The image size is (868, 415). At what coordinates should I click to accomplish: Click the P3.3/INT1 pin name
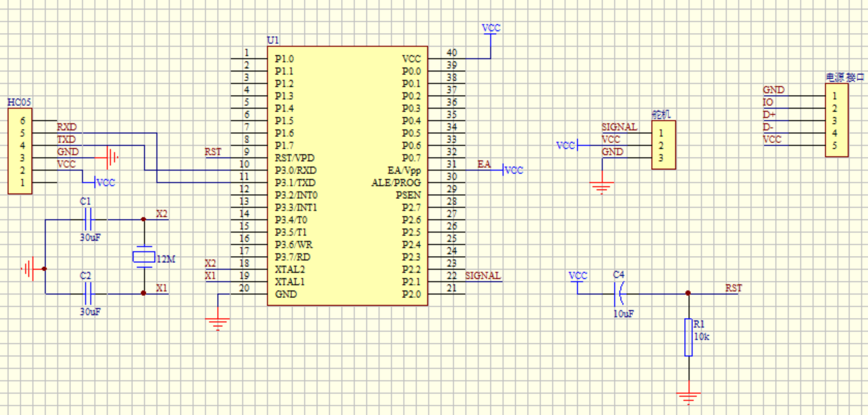click(x=296, y=207)
